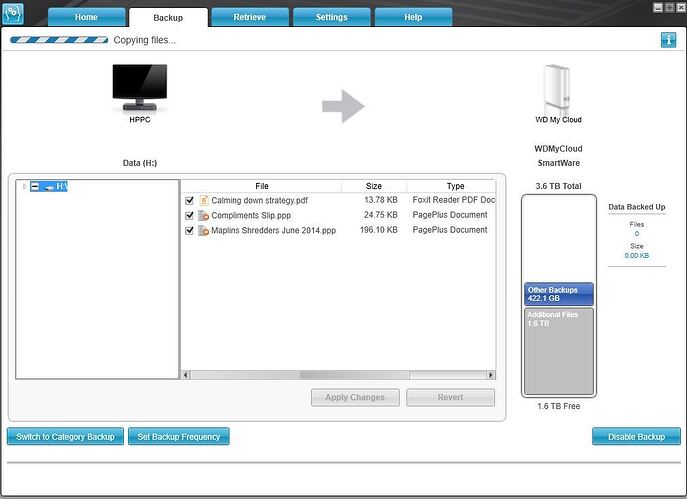This screenshot has height=499, width=687.
Task: Toggle the H:\ drive tri-state checkbox
Action: click(x=35, y=187)
